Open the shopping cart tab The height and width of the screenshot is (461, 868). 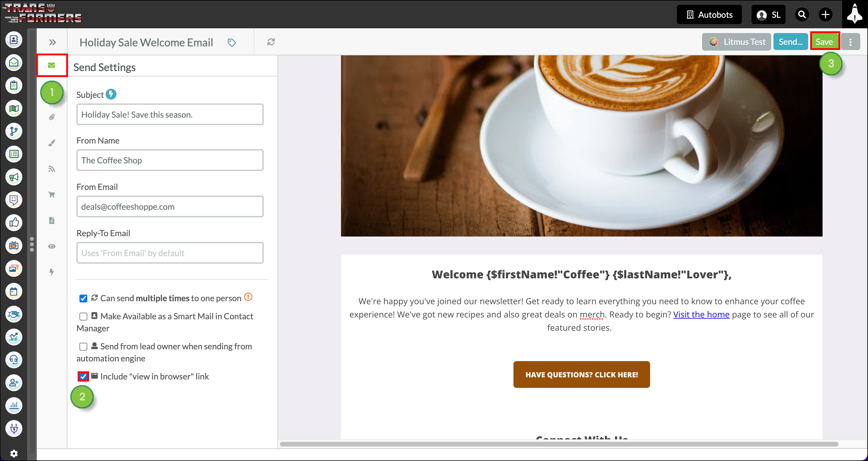point(51,195)
